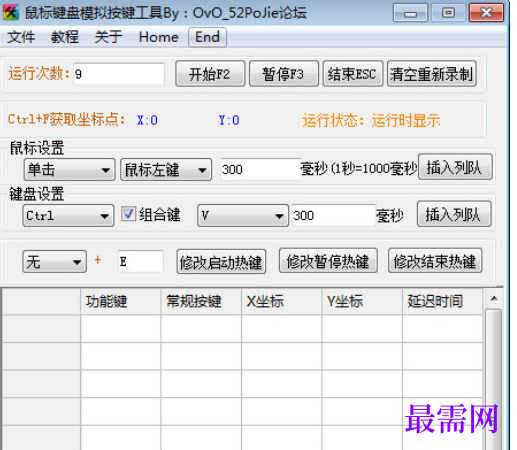Maximize the window
Screen dimensions: 517x450
448,13
